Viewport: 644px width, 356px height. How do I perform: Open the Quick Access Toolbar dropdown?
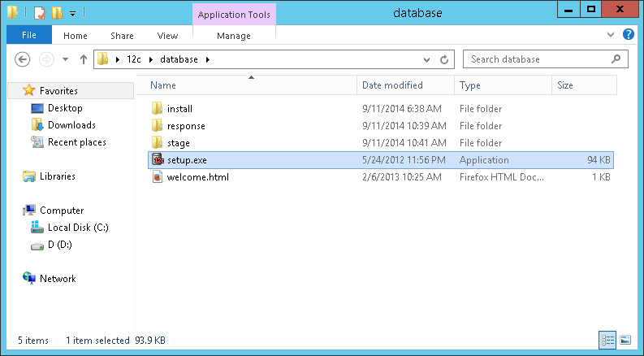click(x=72, y=14)
